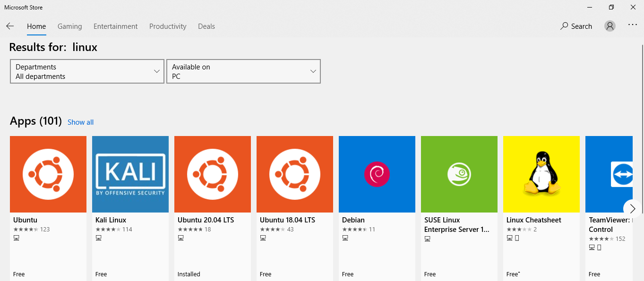Screen dimensions: 644x281
Task: Select the Debian app title
Action: (x=353, y=220)
